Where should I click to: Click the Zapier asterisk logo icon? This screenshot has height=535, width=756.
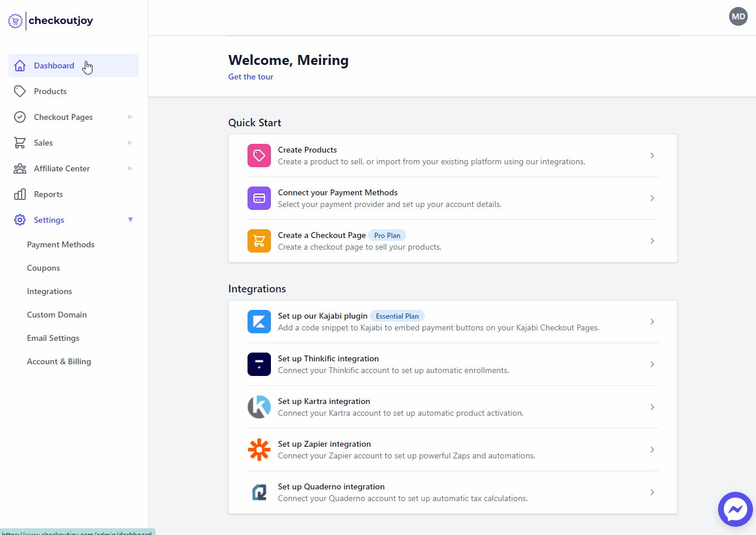259,450
